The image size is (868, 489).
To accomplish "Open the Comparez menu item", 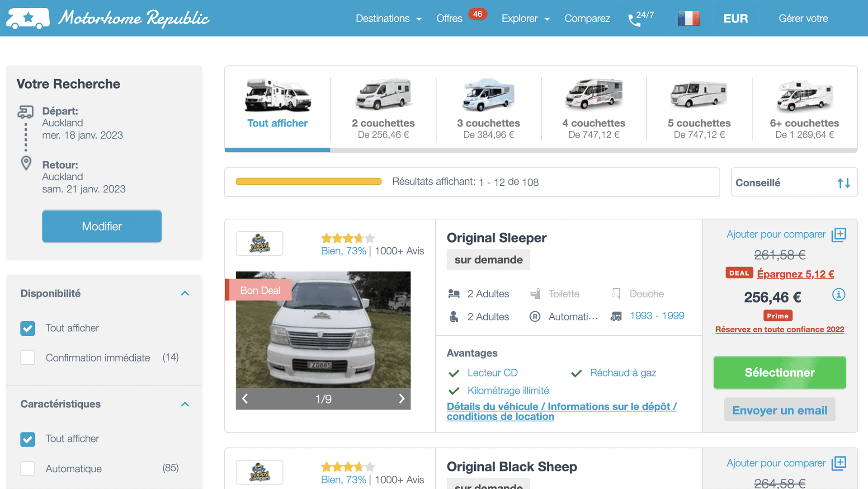I will [x=587, y=19].
